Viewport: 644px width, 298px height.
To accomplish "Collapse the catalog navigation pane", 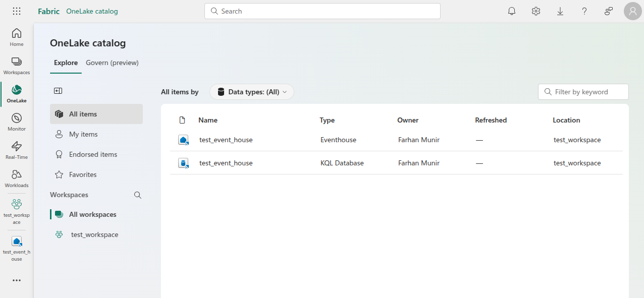I will [x=58, y=90].
